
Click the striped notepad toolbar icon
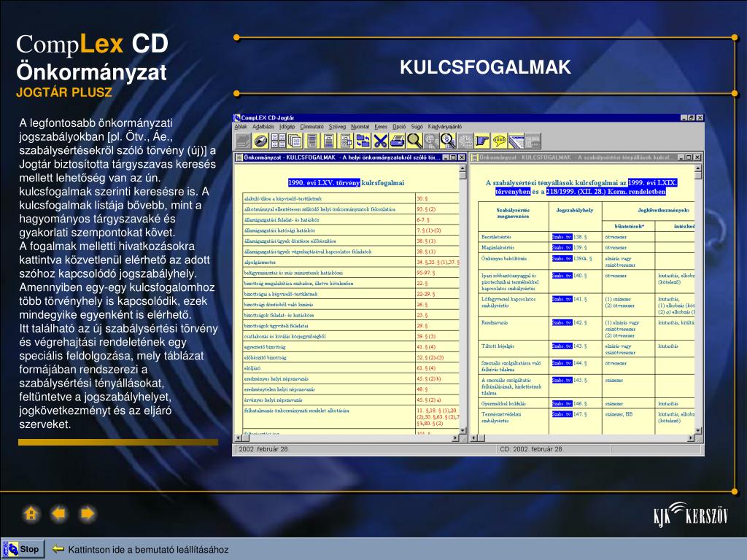click(x=516, y=141)
